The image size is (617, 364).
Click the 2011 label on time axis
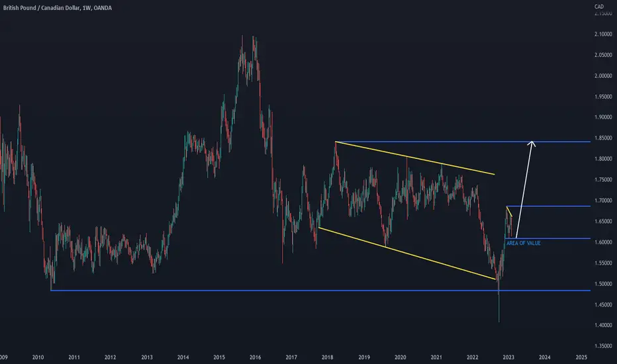point(74,357)
